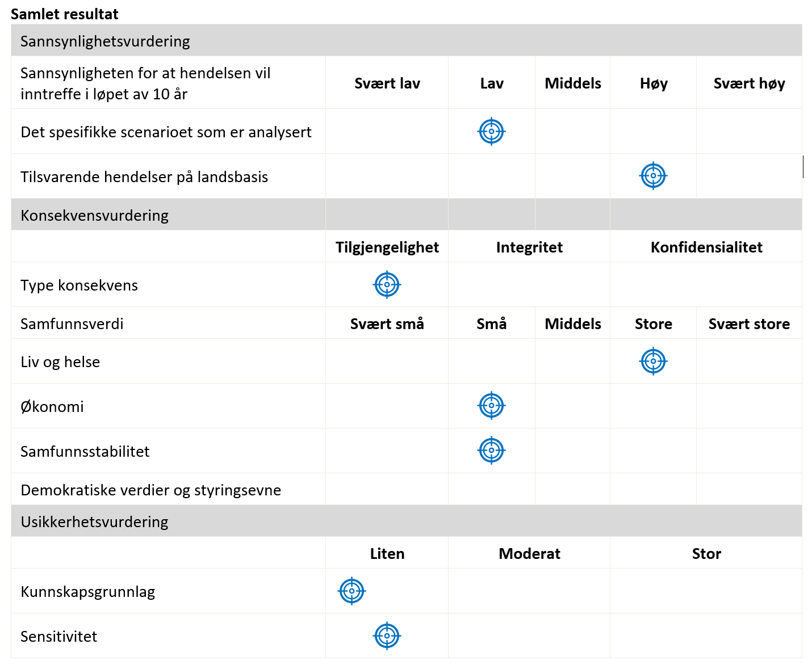Click the 'Svært høy' column header
Screen dimensions: 812x669
coord(749,83)
